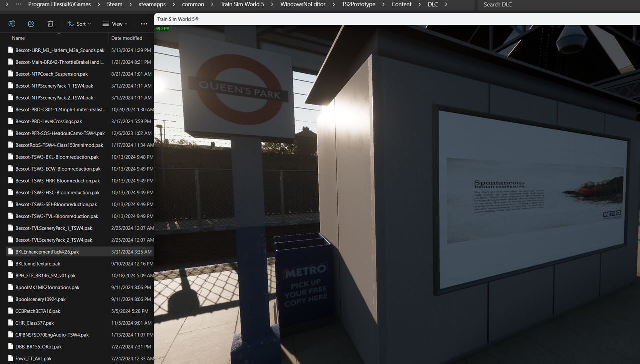Click the file icon beside BescotRobS-TSW4-Class150minimod.pak
This screenshot has width=640, height=364.
click(11, 145)
